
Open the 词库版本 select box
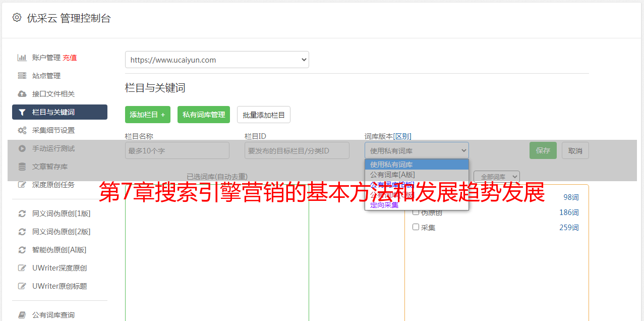417,150
